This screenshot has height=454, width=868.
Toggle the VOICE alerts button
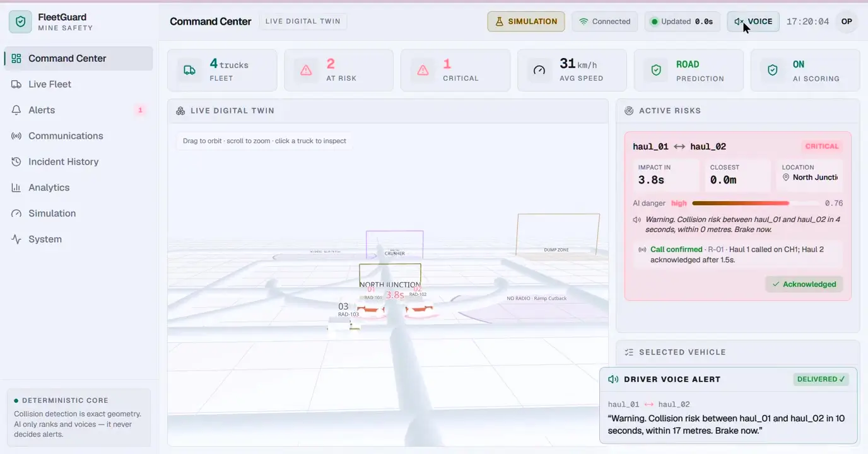[x=753, y=21]
